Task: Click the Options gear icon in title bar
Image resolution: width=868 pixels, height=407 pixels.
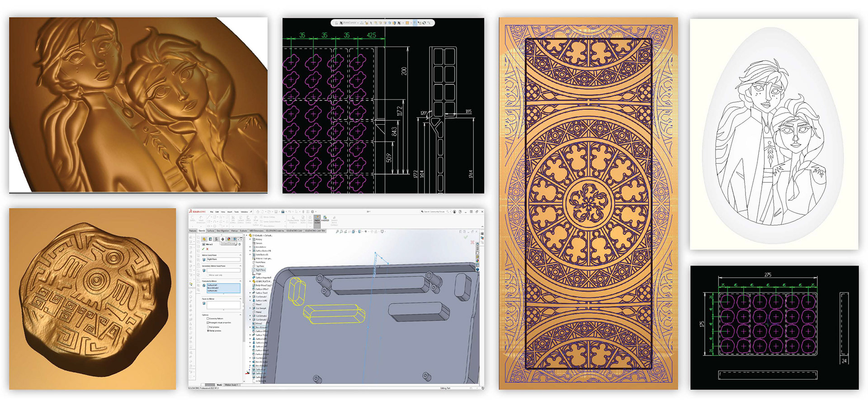Action: tap(312, 212)
